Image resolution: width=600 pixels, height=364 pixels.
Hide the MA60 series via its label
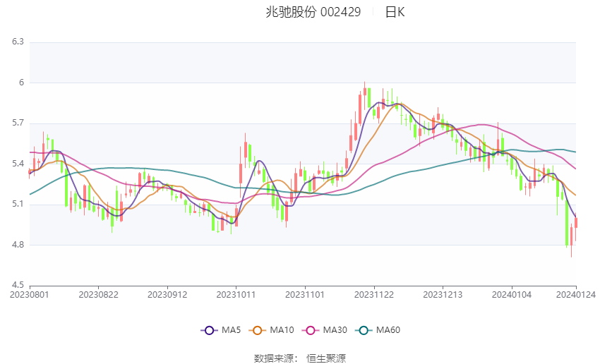tap(388, 330)
